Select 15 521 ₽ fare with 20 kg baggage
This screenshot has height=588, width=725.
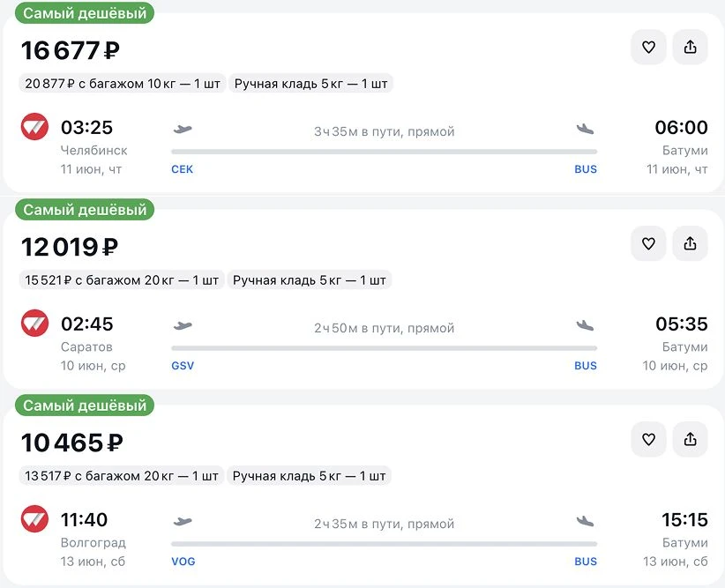pyautogui.click(x=121, y=280)
